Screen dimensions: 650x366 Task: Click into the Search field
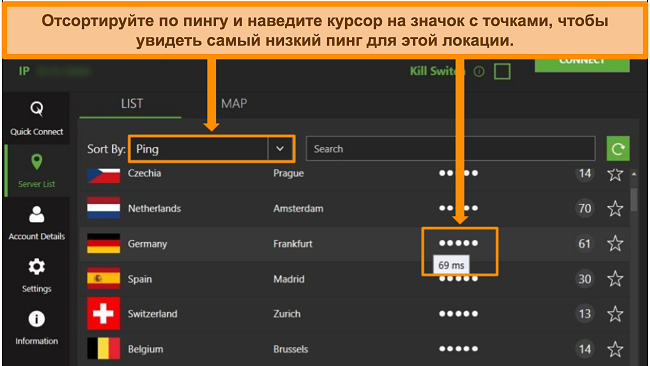click(451, 148)
